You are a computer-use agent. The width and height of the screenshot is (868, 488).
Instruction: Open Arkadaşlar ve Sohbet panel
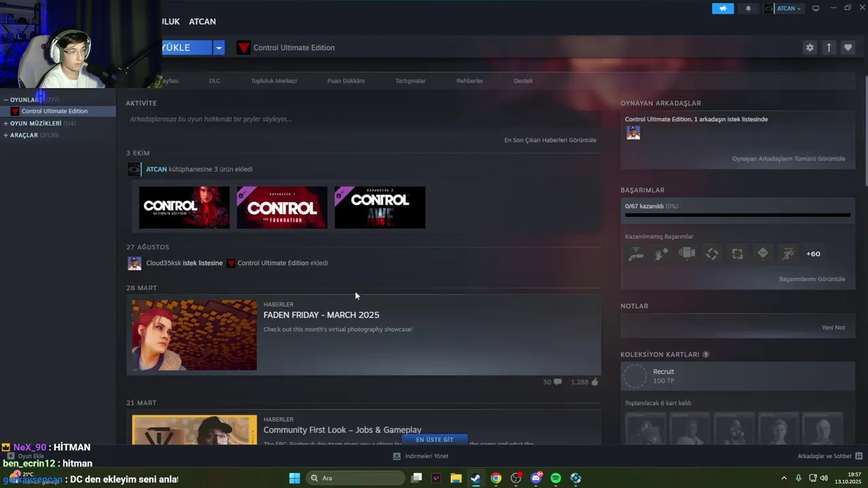[830, 456]
